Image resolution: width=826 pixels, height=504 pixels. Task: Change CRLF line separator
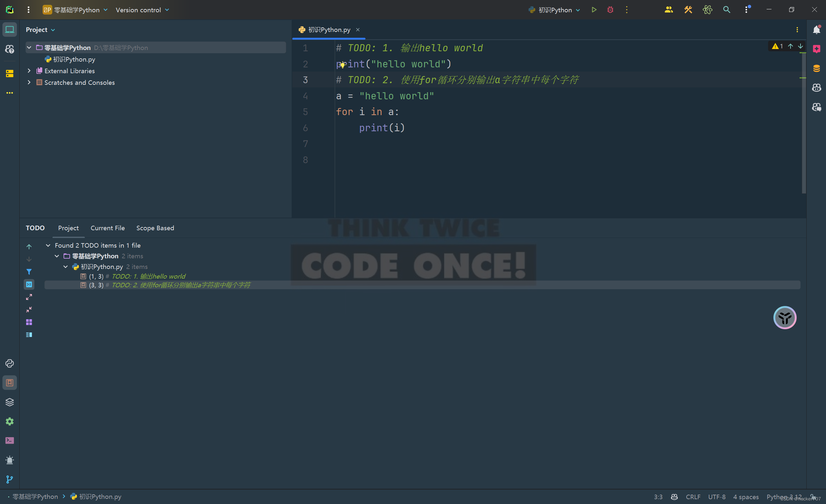point(693,497)
